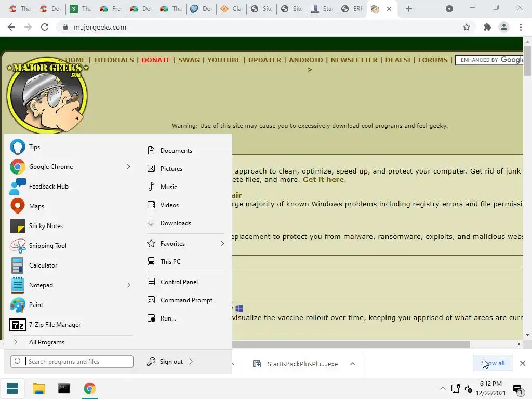
Task: Bookmark this page with the star icon
Action: pyautogui.click(x=467, y=27)
